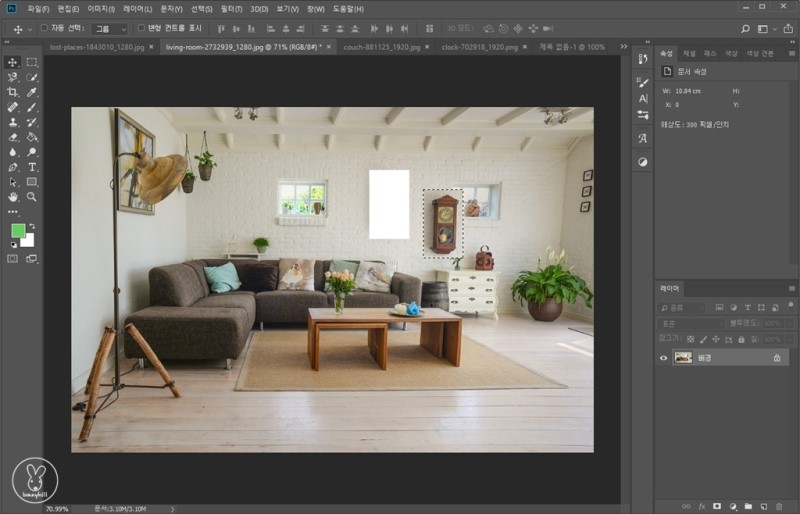Open the search icon in options bar

[745, 29]
